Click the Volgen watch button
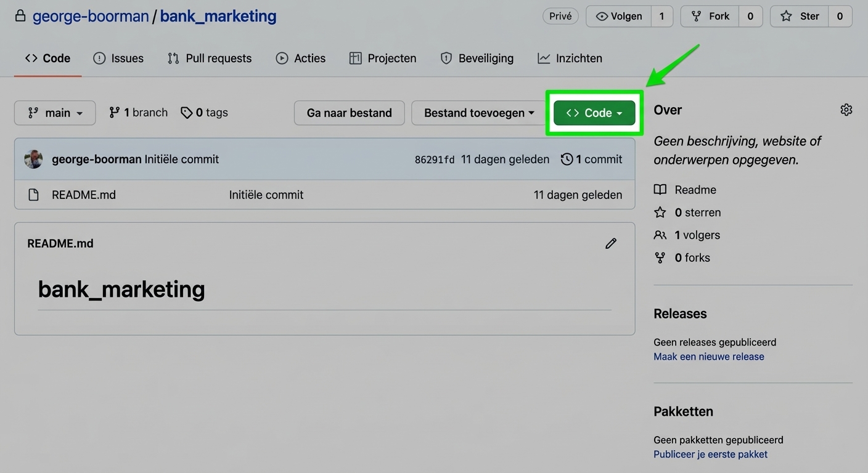Screen dimensions: 868x473 (618, 17)
